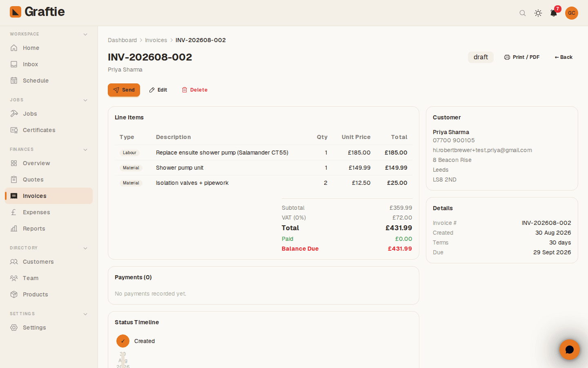Click the Invoices icon in sidebar
This screenshot has height=368, width=588.
tap(14, 196)
